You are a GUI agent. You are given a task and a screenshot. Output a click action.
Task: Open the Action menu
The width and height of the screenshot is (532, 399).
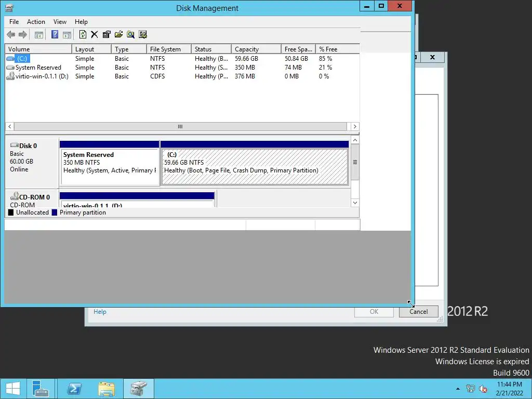(36, 22)
